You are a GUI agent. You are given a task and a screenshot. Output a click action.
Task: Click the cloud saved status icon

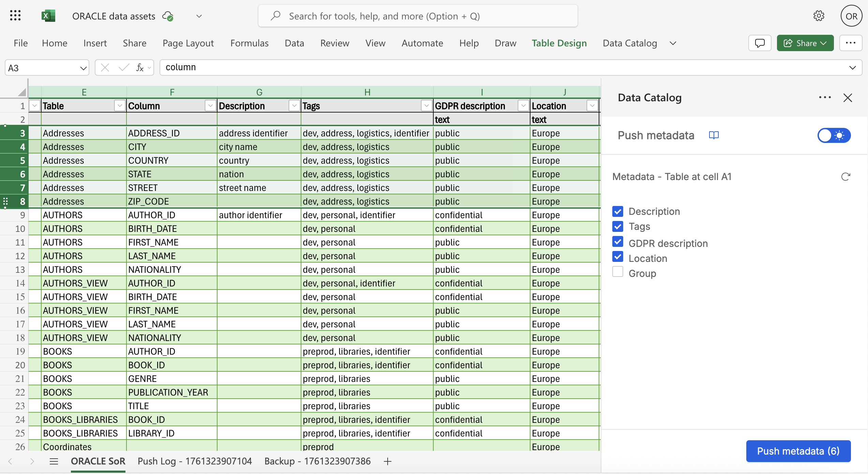coord(168,16)
